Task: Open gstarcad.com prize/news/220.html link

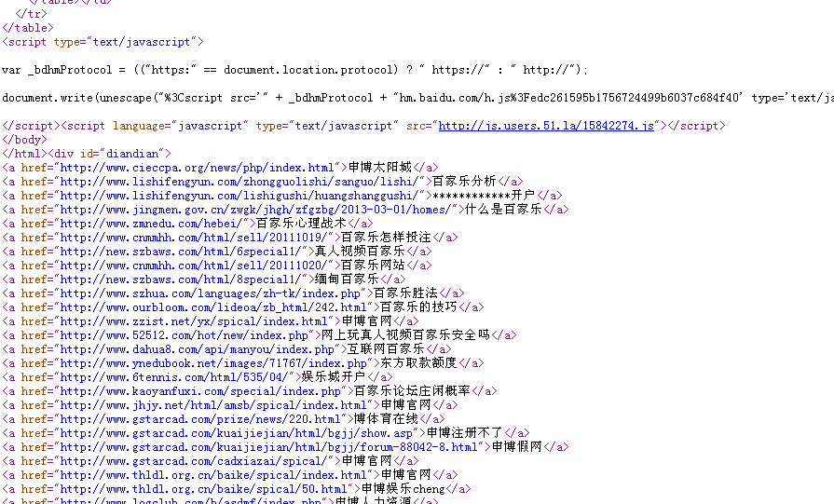Action: coord(200,419)
